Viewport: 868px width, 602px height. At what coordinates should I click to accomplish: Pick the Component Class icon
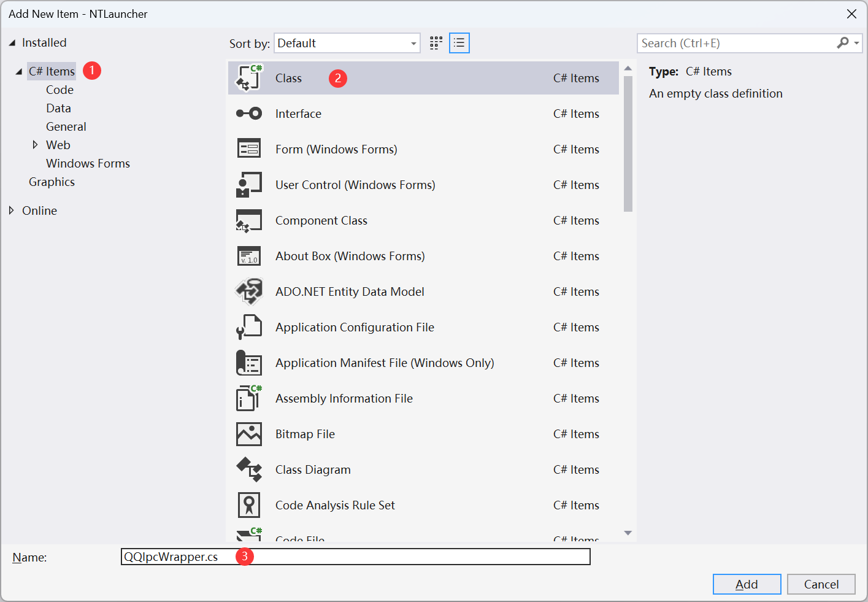coord(249,220)
